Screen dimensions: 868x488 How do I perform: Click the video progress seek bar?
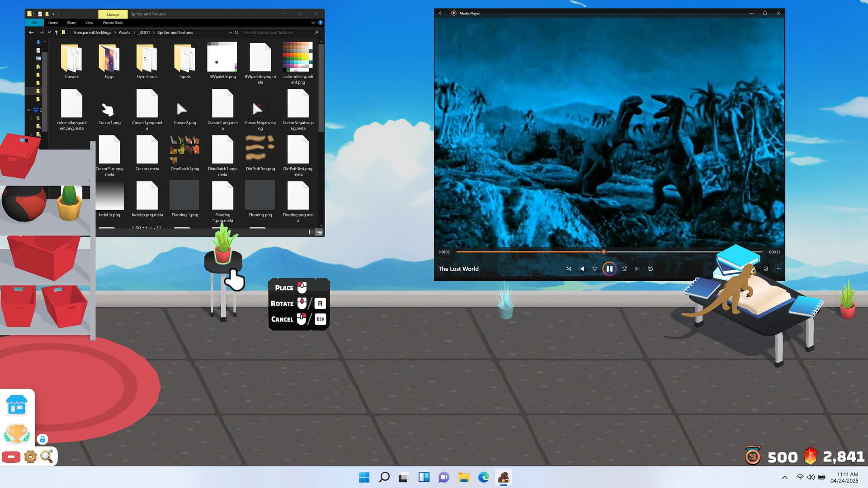(x=604, y=252)
